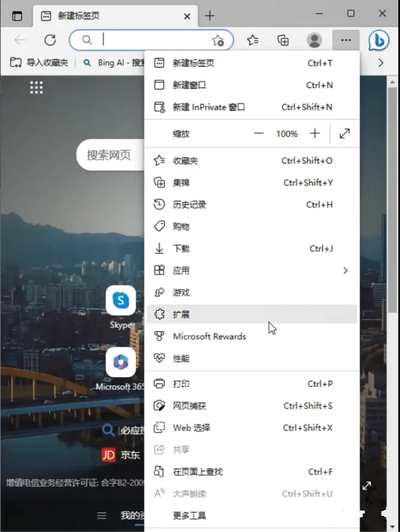Select 新建窗口 menu entry
The width and height of the screenshot is (400, 532).
252,85
